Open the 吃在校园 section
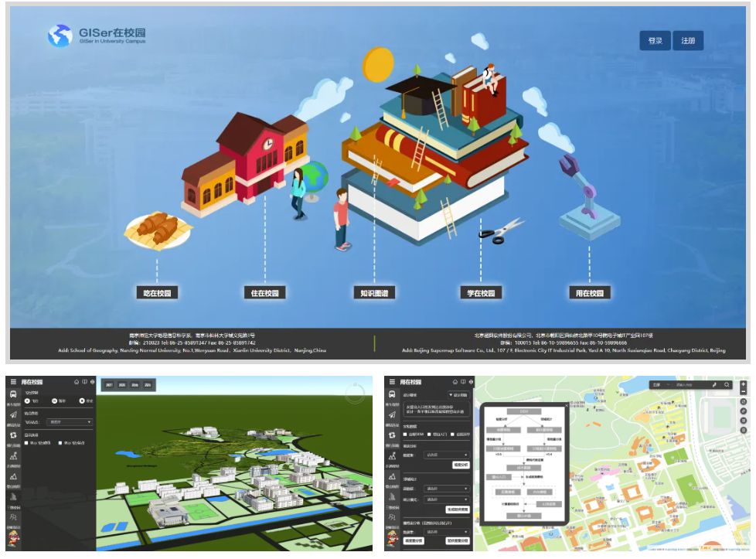Viewport: 756px width, 559px height. coord(156,293)
